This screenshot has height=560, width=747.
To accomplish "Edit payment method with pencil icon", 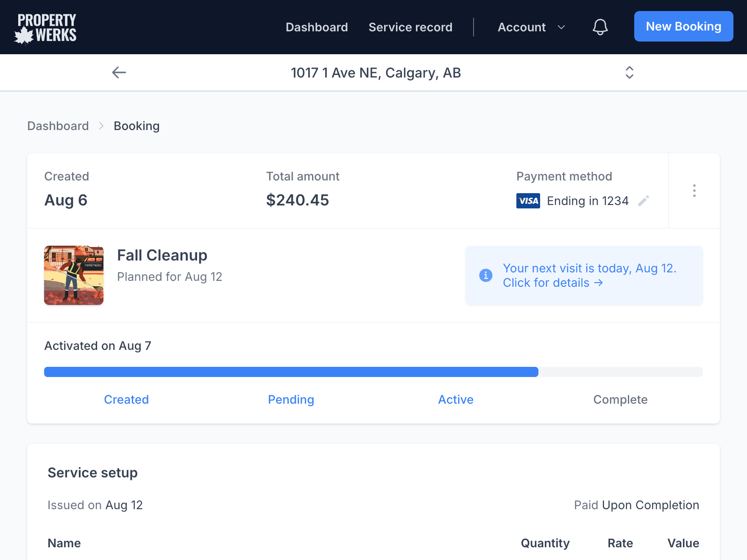I will point(644,201).
